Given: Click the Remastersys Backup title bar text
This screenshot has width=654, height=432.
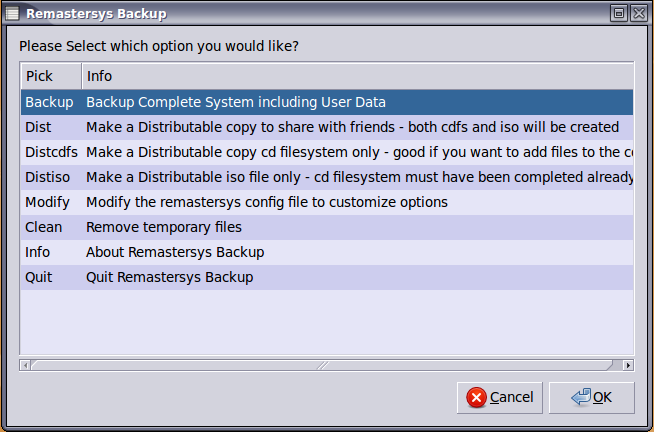Looking at the screenshot, I should point(97,14).
